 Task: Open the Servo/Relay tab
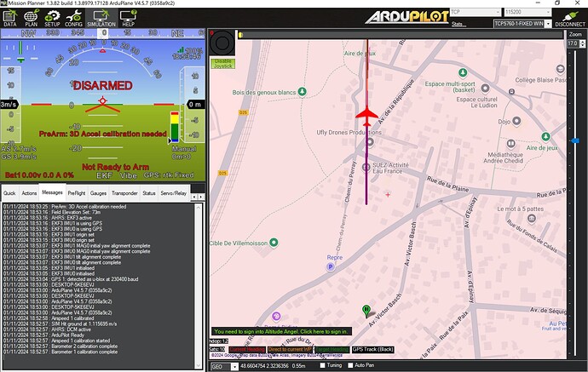coord(173,193)
